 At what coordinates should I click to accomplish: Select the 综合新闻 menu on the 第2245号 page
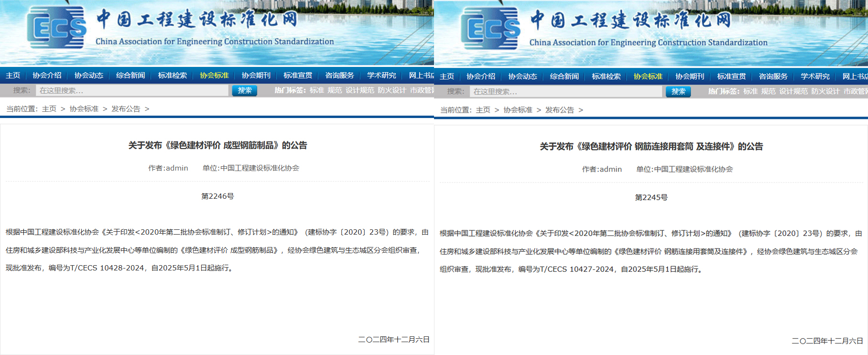click(564, 76)
